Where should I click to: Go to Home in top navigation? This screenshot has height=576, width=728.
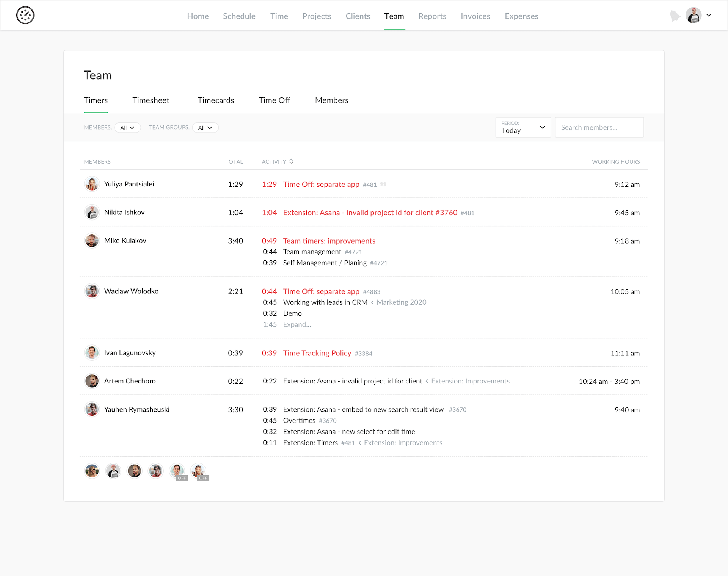click(x=198, y=16)
